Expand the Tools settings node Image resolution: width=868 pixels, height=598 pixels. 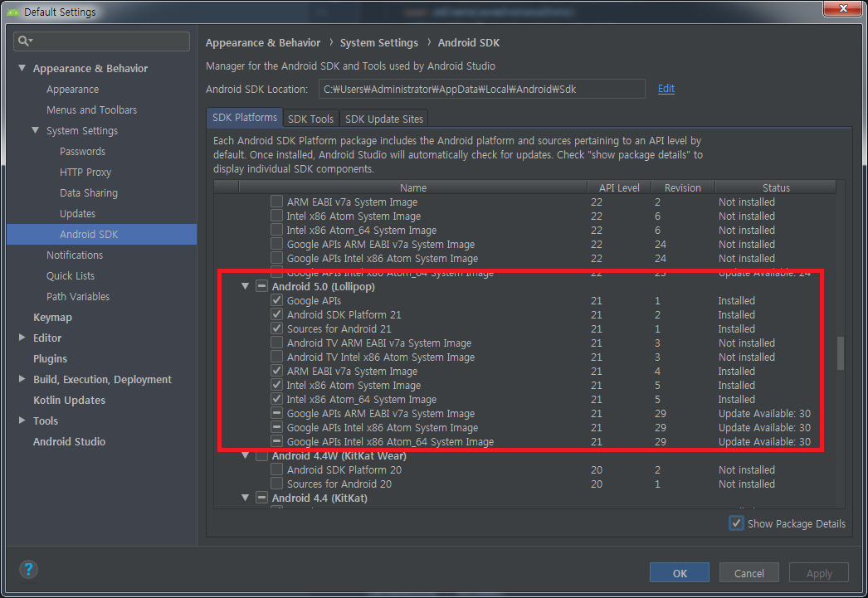point(22,421)
